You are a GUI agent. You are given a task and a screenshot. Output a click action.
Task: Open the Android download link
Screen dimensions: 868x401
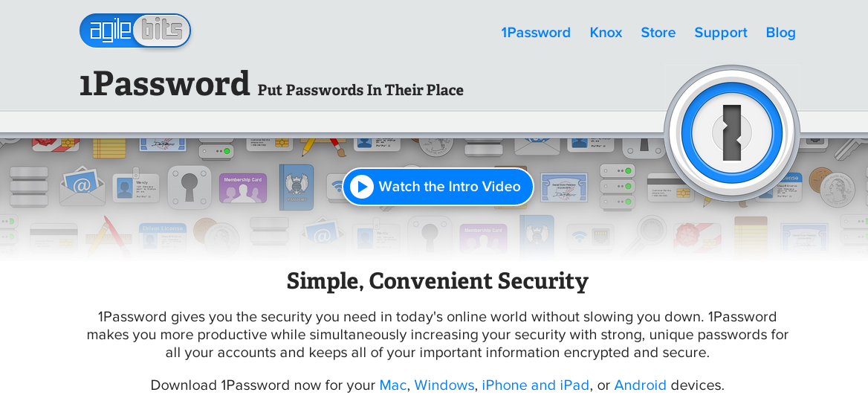click(x=640, y=385)
